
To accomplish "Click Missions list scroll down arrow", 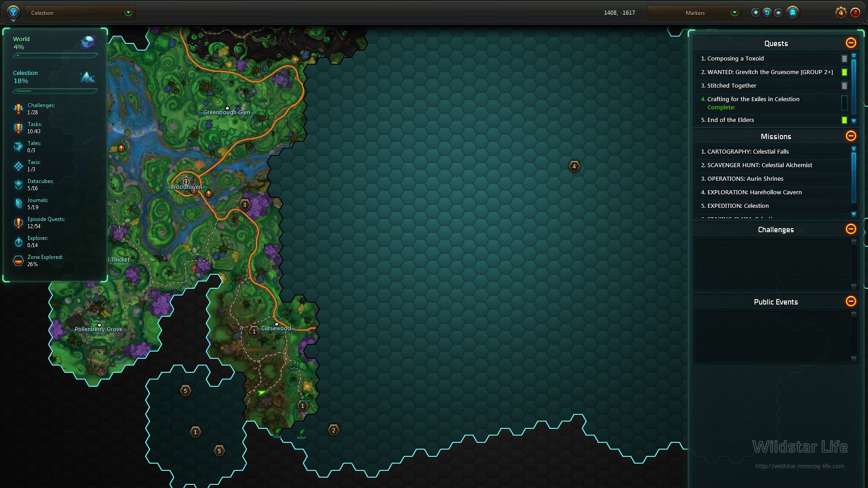I will pyautogui.click(x=854, y=214).
